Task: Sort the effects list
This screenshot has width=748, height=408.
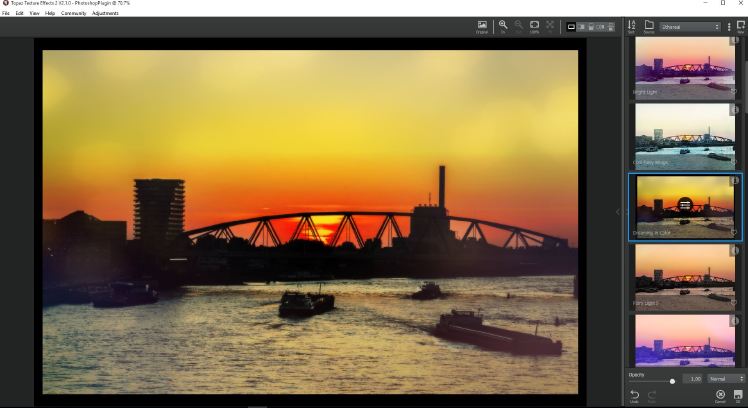Action: (x=632, y=27)
